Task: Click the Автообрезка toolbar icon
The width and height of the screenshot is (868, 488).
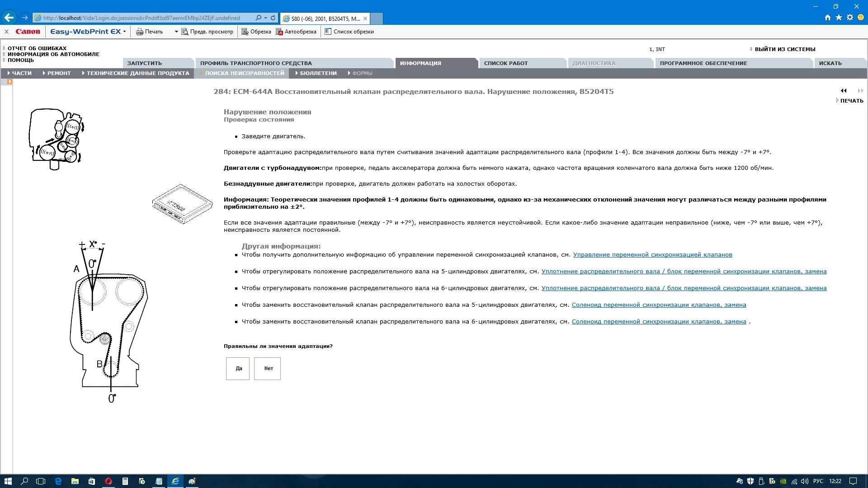Action: pyautogui.click(x=279, y=32)
